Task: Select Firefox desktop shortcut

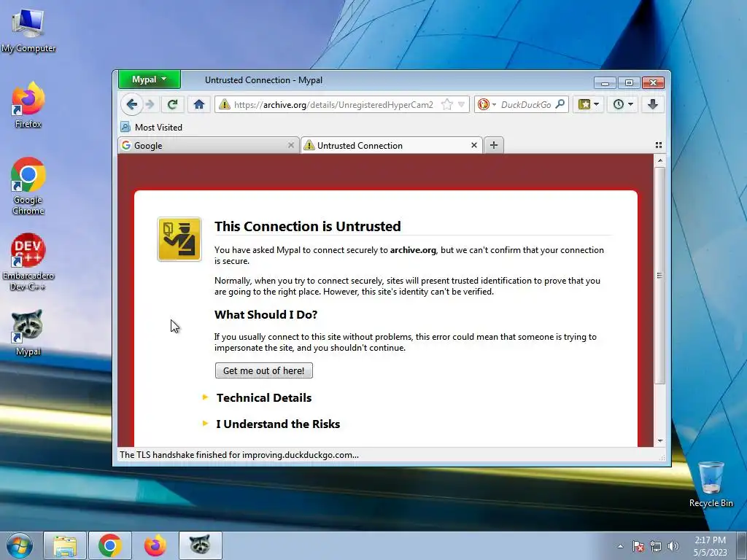Action: coord(28,105)
